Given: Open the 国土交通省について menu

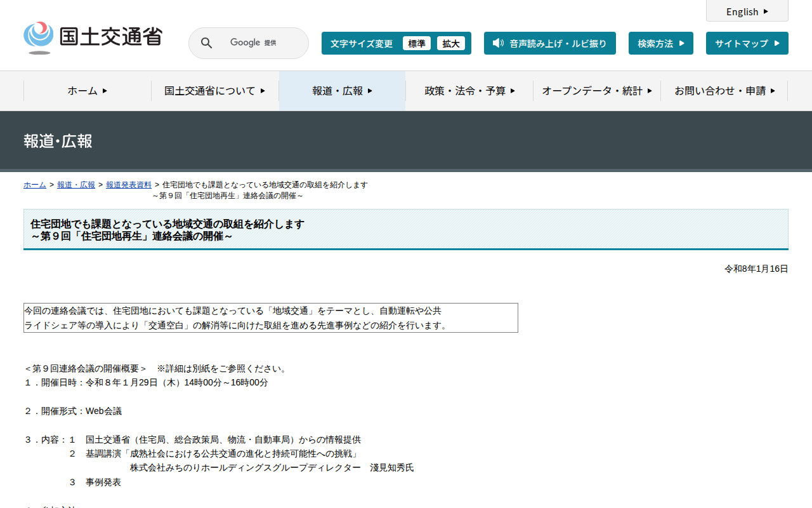Looking at the screenshot, I should coord(215,91).
